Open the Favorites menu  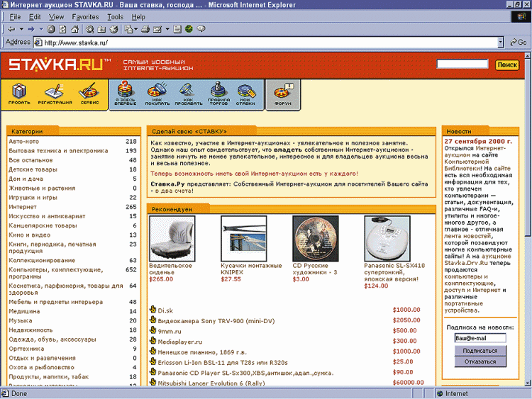coord(85,17)
